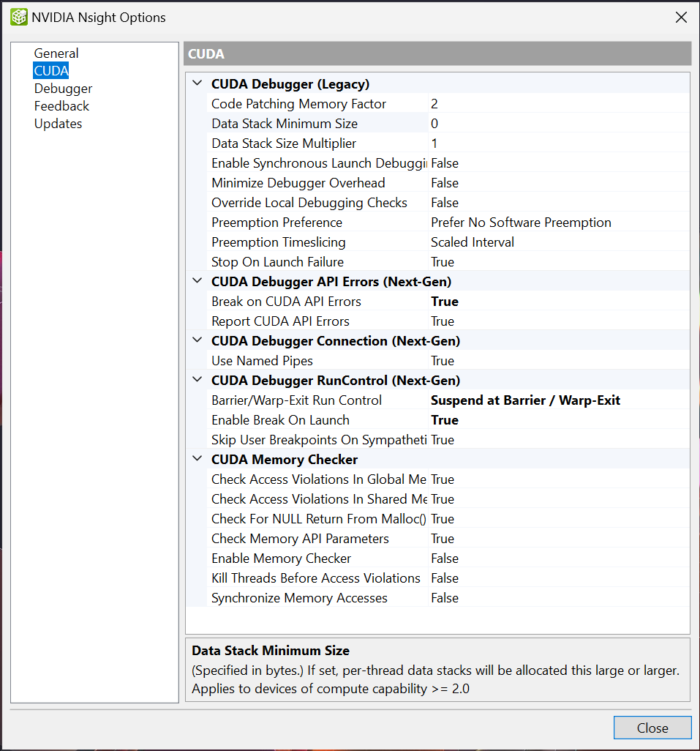
Task: Select the CUDA options page
Action: (x=51, y=70)
